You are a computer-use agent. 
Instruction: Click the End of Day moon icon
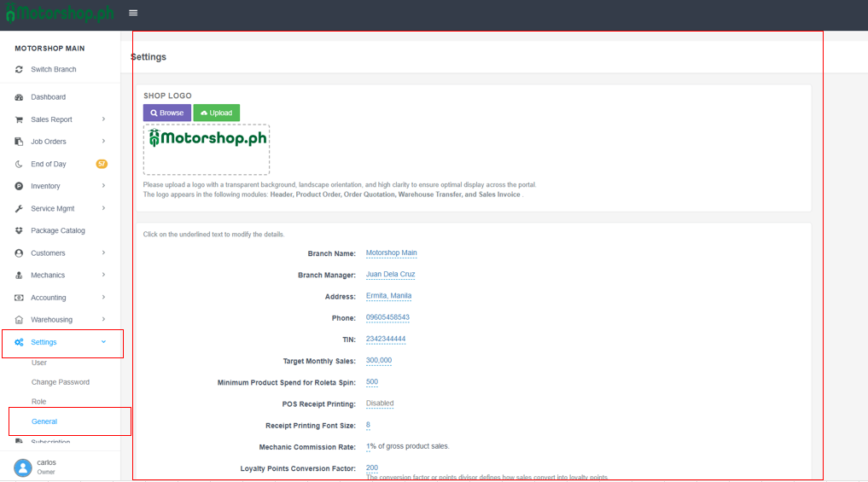19,165
